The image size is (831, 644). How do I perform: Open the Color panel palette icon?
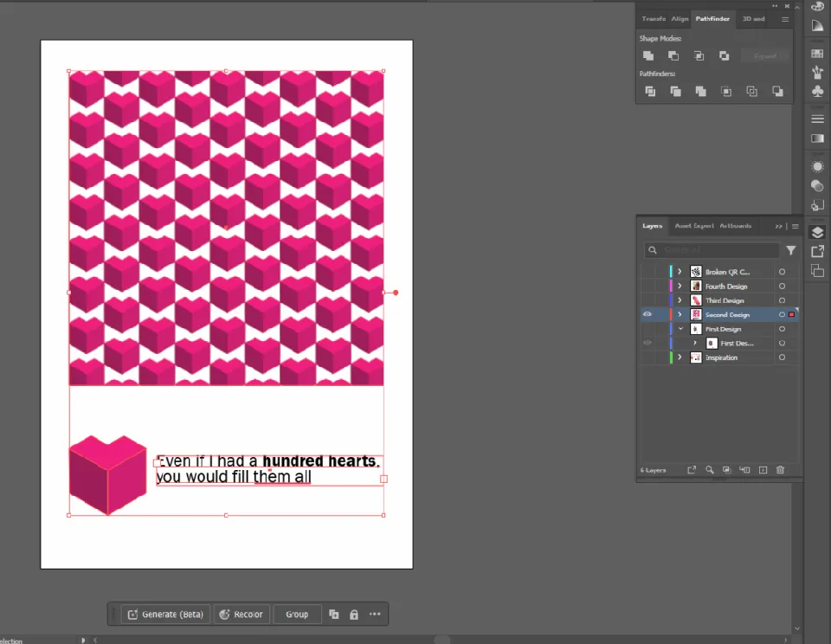(x=817, y=6)
